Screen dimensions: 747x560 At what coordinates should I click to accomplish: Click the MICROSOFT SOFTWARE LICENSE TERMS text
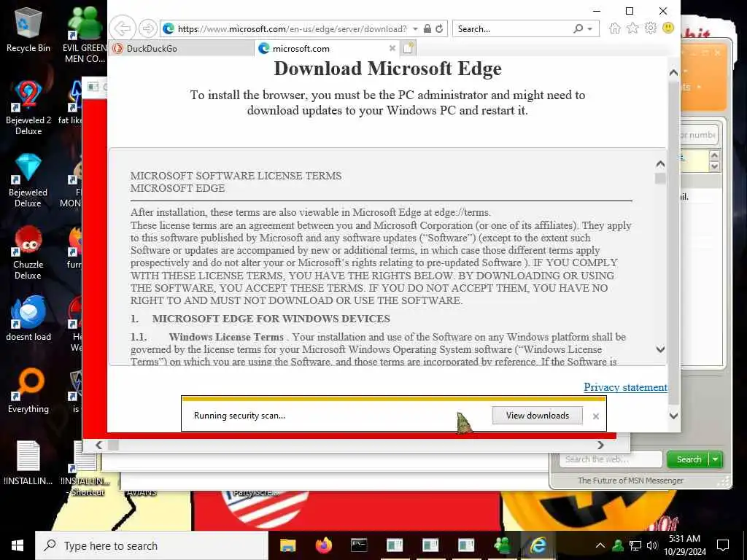pos(236,176)
